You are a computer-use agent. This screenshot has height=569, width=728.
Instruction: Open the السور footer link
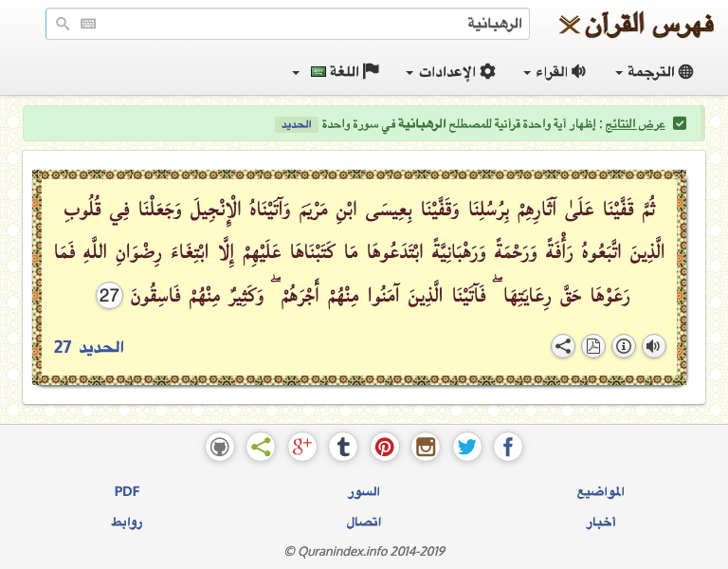364,491
